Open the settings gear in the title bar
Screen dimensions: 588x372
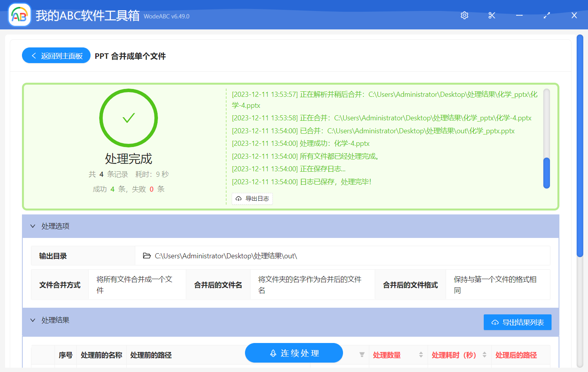(x=464, y=15)
